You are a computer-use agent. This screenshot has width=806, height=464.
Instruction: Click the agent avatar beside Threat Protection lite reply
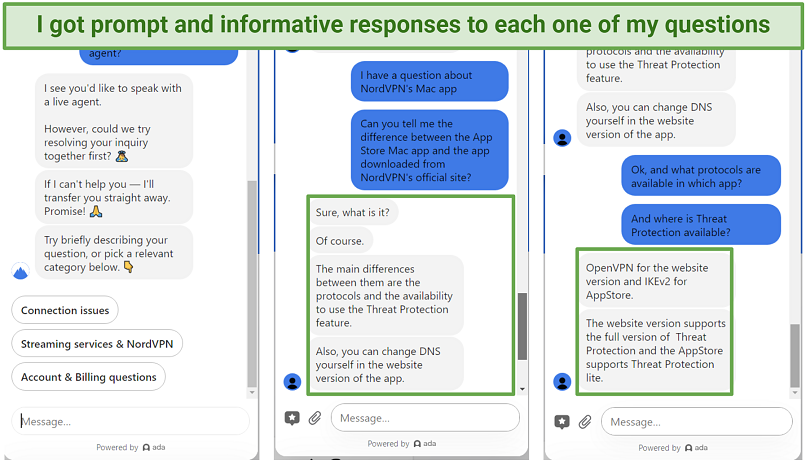coord(562,382)
